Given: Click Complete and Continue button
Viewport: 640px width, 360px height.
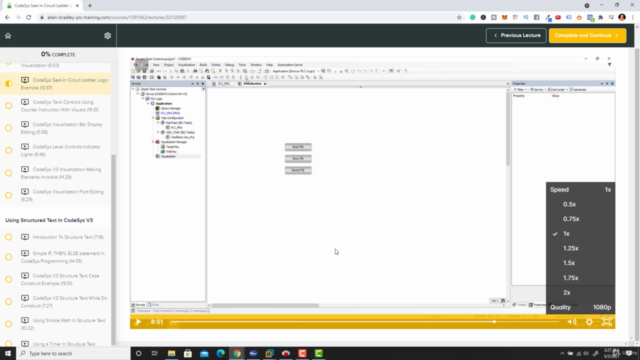Looking at the screenshot, I should click(587, 36).
